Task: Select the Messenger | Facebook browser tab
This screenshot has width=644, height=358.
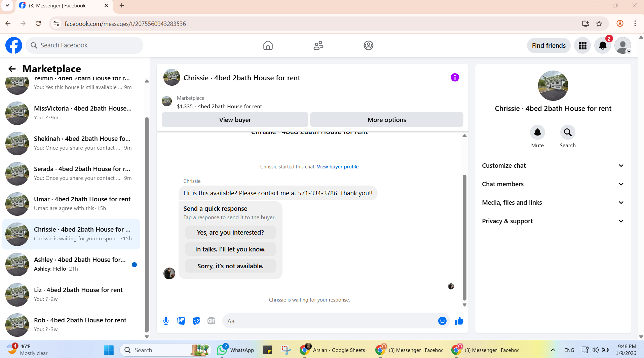Action: tap(64, 6)
